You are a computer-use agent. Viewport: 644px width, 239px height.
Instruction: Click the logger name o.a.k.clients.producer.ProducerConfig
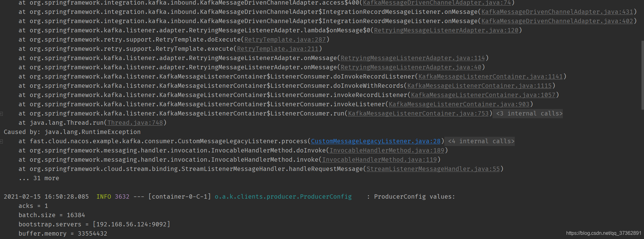(283, 197)
